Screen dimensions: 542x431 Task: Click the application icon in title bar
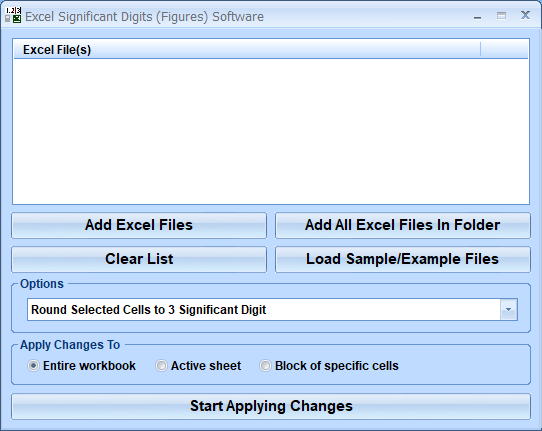click(x=13, y=16)
